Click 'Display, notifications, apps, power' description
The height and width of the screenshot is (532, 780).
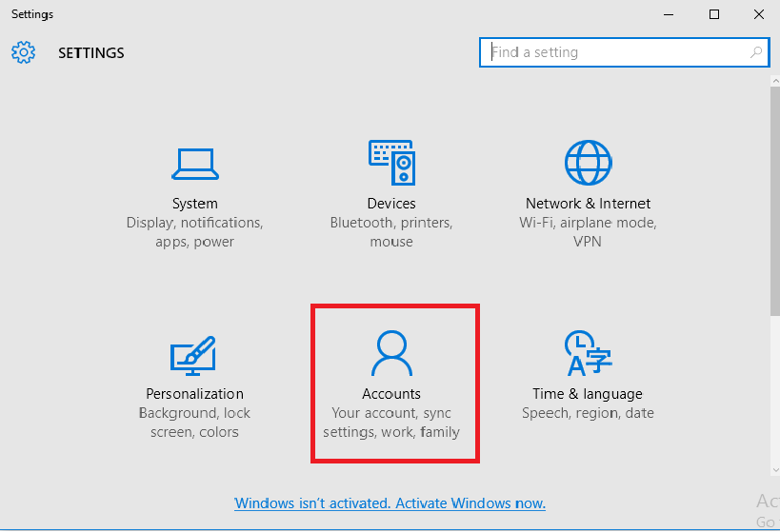194,232
